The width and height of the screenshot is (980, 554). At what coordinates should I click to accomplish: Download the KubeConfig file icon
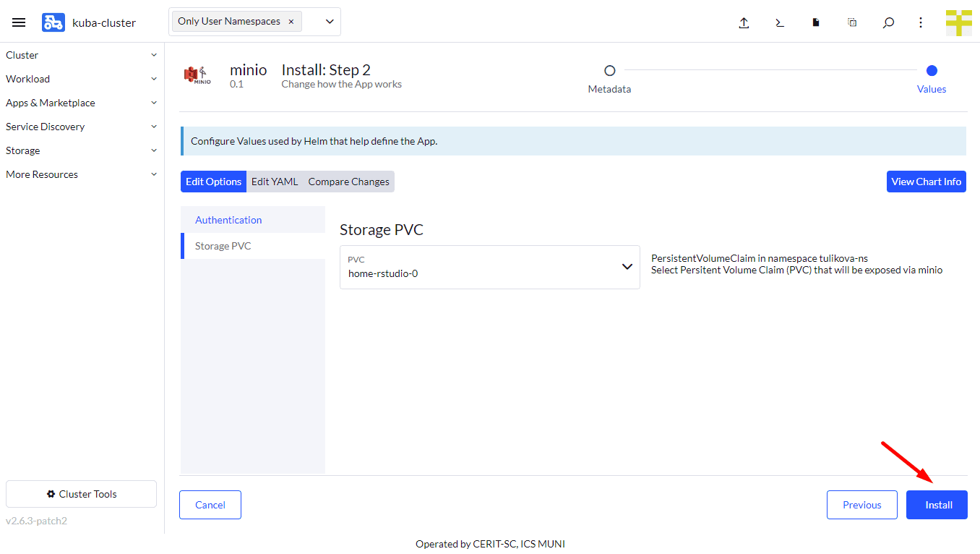[816, 22]
